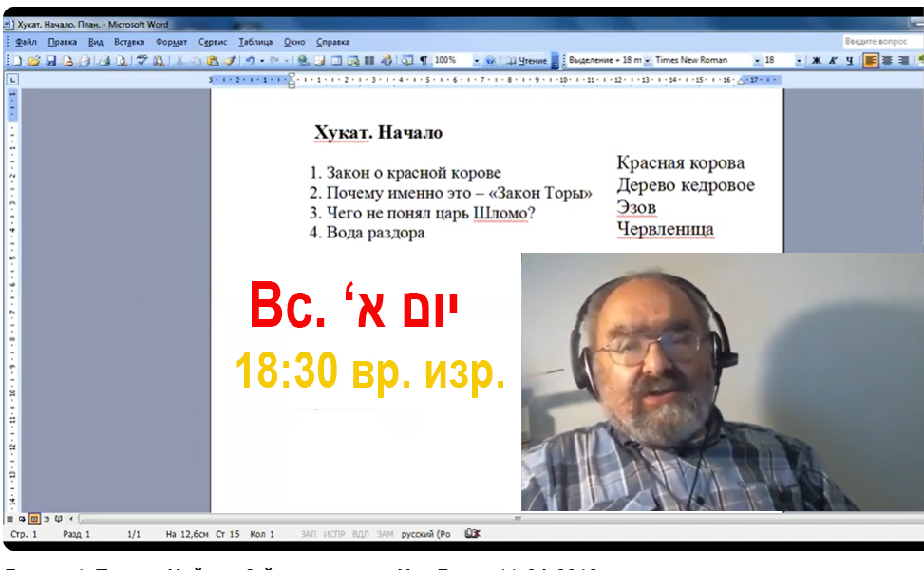Undo the last action with the Undo arrow
Viewport: 924px width, 570px height.
[x=249, y=60]
